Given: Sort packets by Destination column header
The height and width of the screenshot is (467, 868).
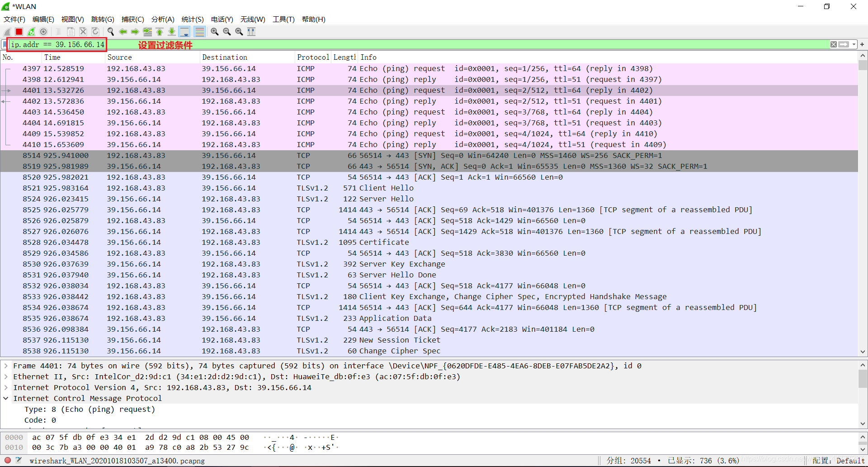Looking at the screenshot, I should tap(247, 57).
